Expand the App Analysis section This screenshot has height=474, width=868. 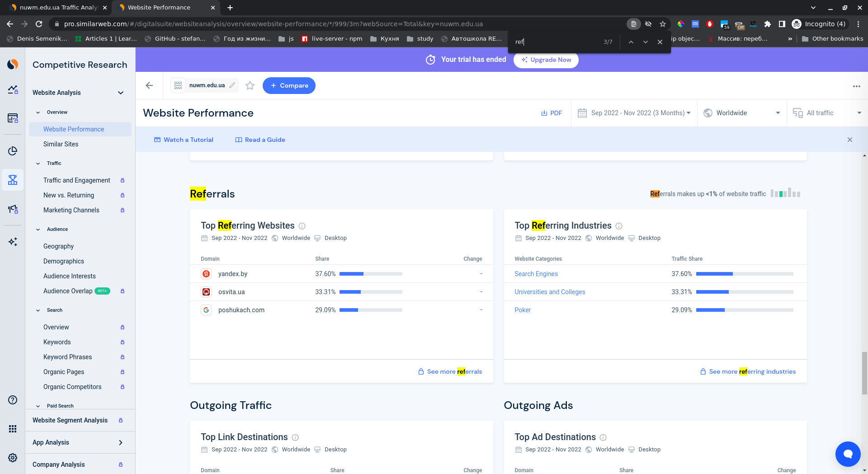tap(121, 442)
